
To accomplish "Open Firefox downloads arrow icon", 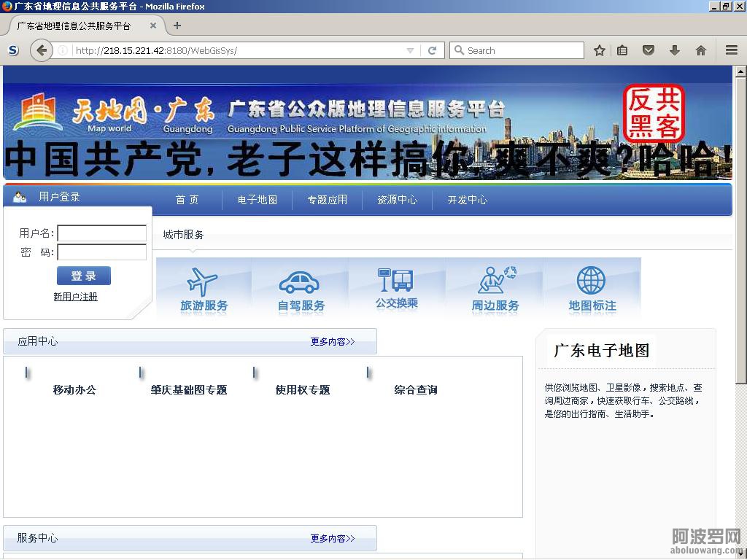I will coord(674,50).
